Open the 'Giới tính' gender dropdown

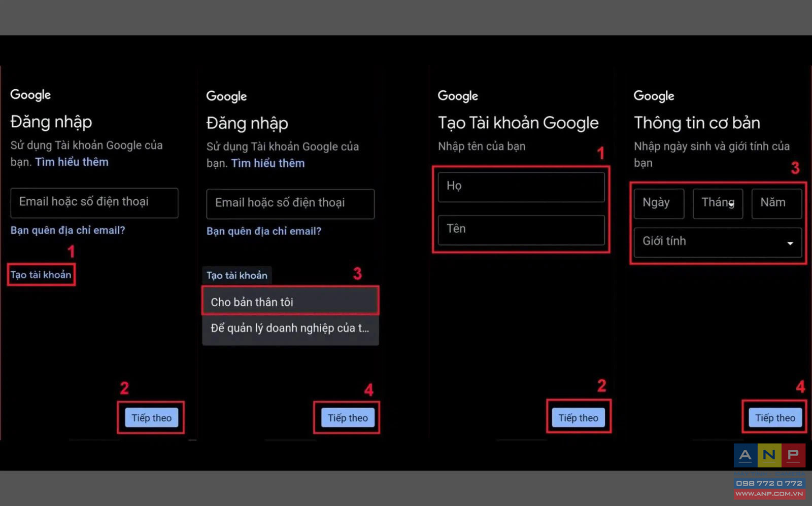click(718, 242)
